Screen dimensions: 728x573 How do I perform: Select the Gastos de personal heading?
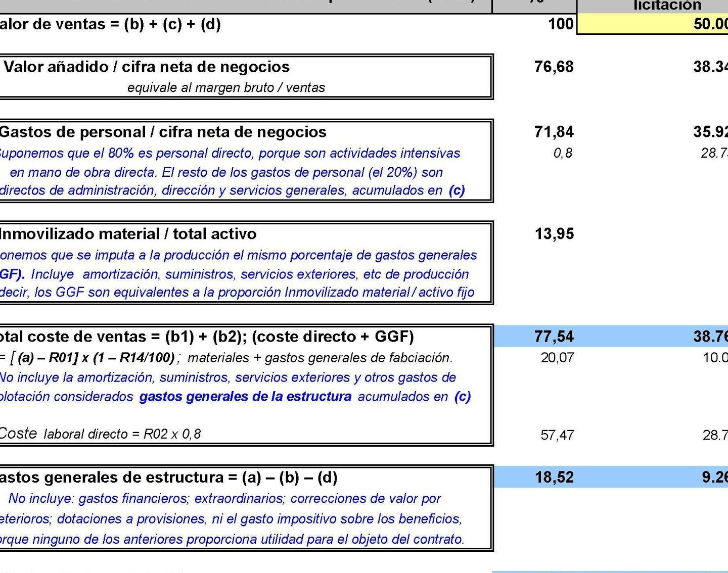pyautogui.click(x=163, y=132)
